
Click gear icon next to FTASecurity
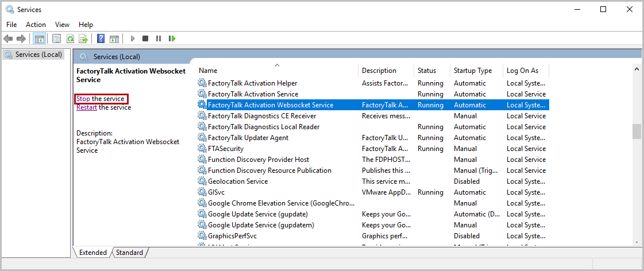pos(202,148)
